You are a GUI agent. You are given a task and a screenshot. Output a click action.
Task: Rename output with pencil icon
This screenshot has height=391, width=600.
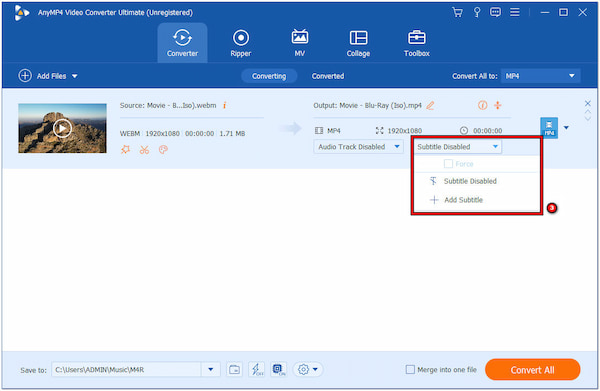click(430, 105)
